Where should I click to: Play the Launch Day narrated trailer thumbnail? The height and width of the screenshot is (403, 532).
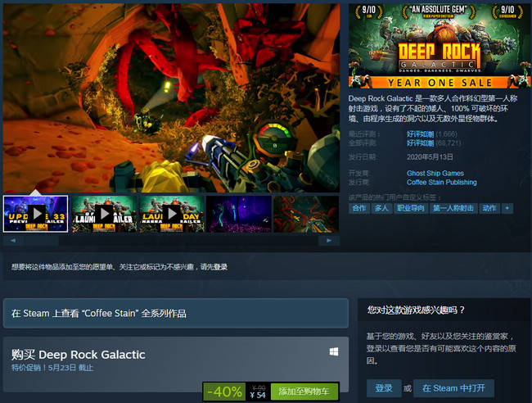click(172, 214)
